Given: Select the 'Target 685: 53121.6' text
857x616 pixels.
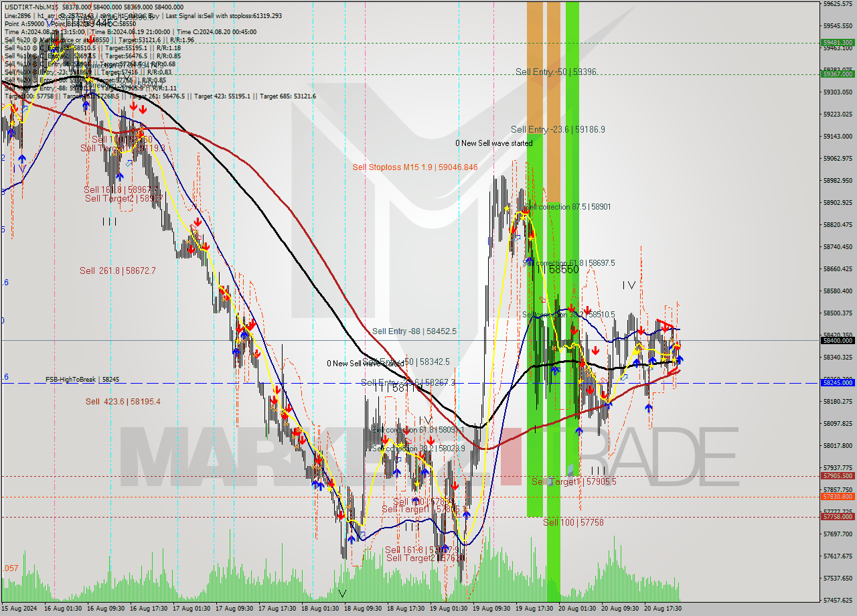Looking at the screenshot, I should click(287, 96).
